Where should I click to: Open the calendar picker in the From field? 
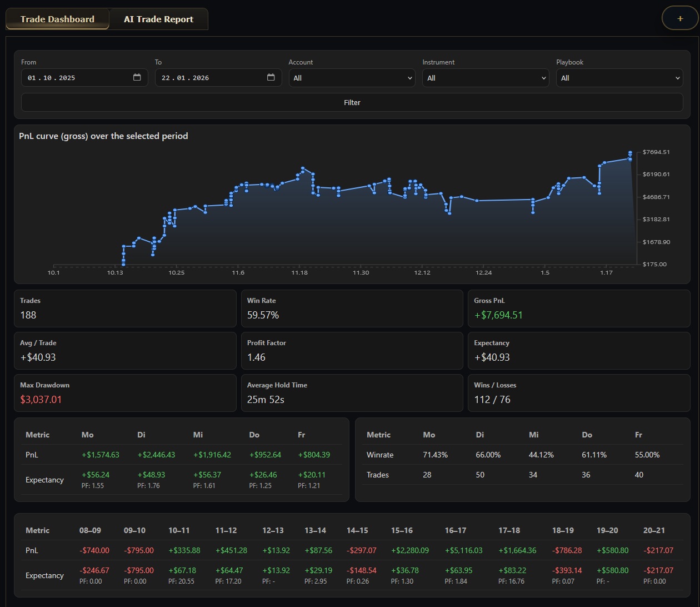click(137, 78)
